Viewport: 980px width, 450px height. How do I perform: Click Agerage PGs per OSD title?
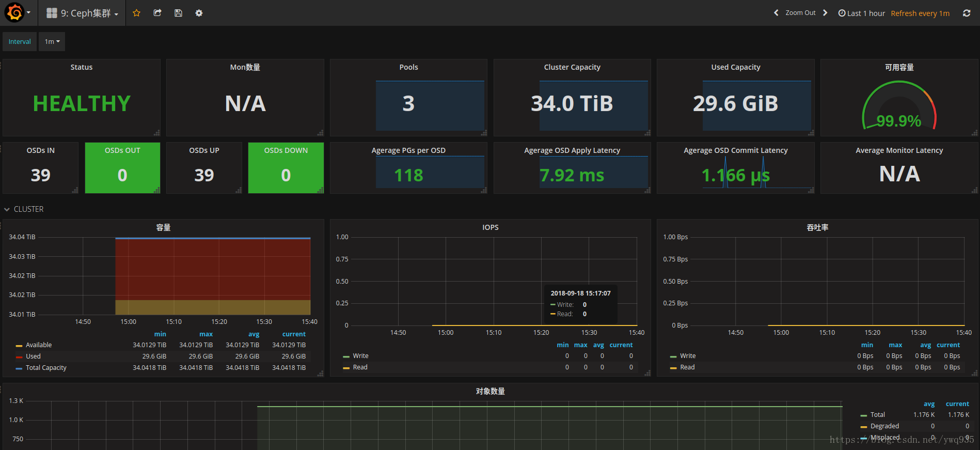[408, 150]
